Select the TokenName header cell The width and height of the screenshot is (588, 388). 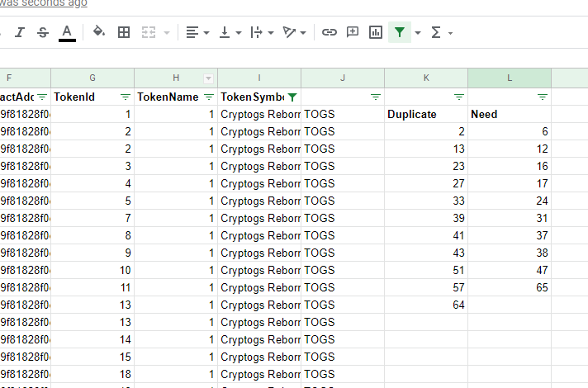pos(176,97)
